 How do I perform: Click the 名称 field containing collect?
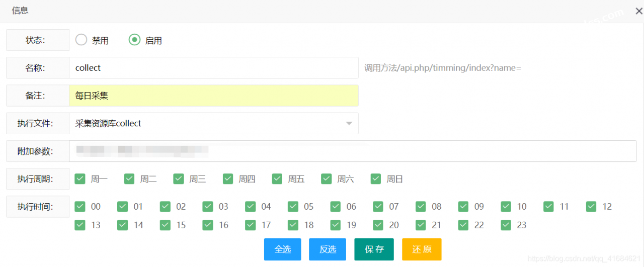click(x=213, y=68)
